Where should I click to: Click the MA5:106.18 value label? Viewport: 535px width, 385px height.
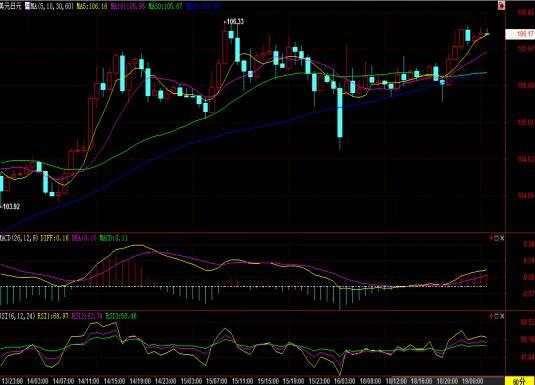91,6
